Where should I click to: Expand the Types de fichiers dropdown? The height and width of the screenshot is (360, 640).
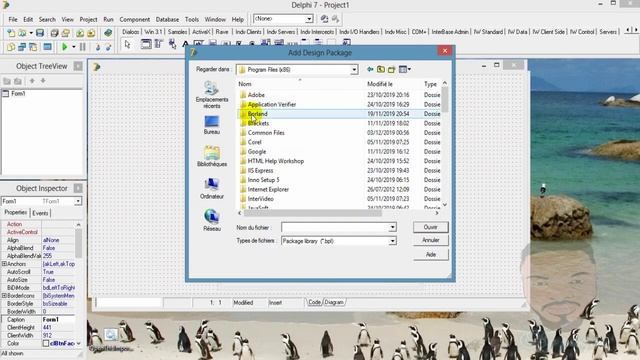click(392, 241)
